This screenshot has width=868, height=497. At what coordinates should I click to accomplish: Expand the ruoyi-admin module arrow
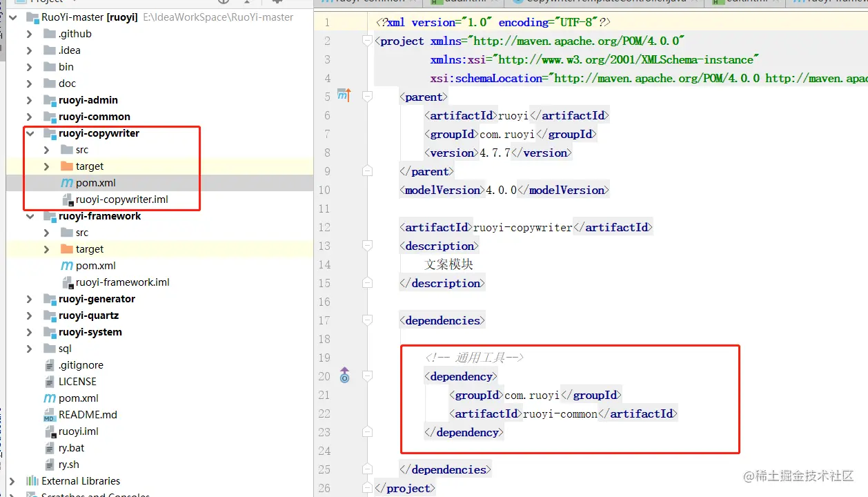pos(29,100)
